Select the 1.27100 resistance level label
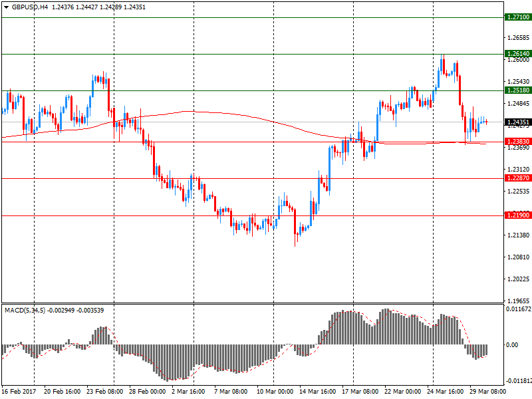Image resolution: width=532 pixels, height=399 pixels. pos(518,17)
